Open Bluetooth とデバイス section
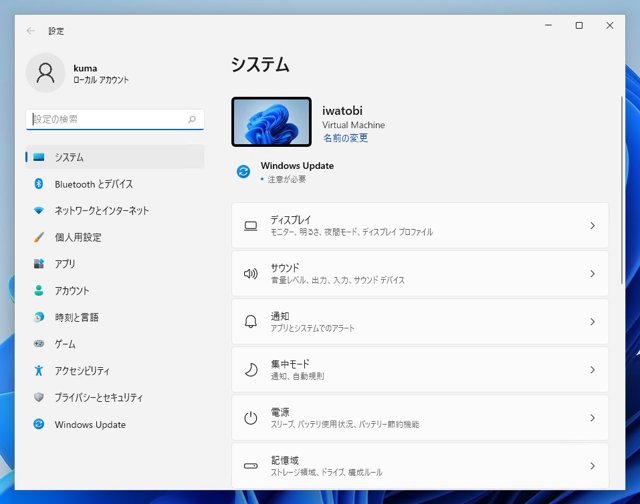 115,184
